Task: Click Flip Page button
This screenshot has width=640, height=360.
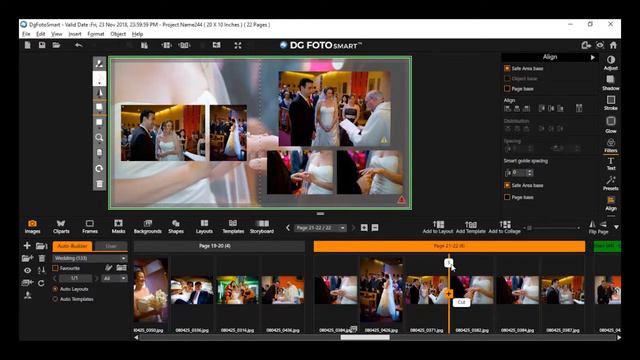Action: [598, 227]
